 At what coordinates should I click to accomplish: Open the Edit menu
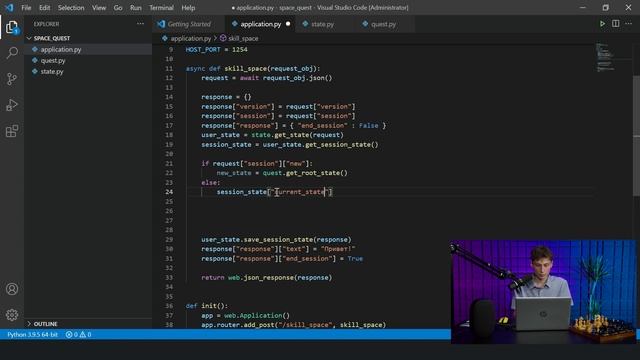coord(44,8)
